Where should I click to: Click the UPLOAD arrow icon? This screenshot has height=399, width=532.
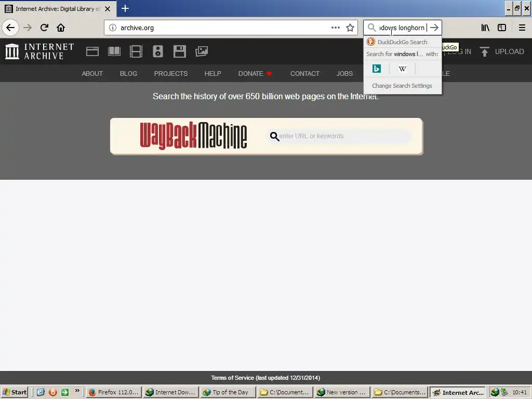[485, 51]
